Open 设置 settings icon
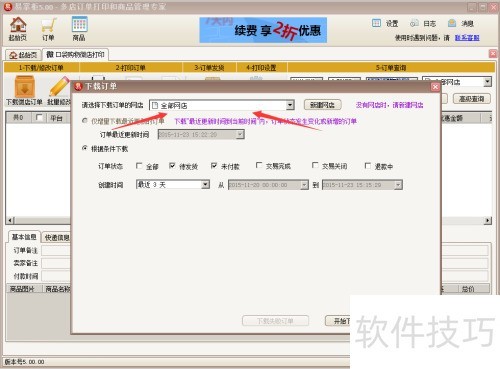This screenshot has height=369, width=500. pos(385,23)
